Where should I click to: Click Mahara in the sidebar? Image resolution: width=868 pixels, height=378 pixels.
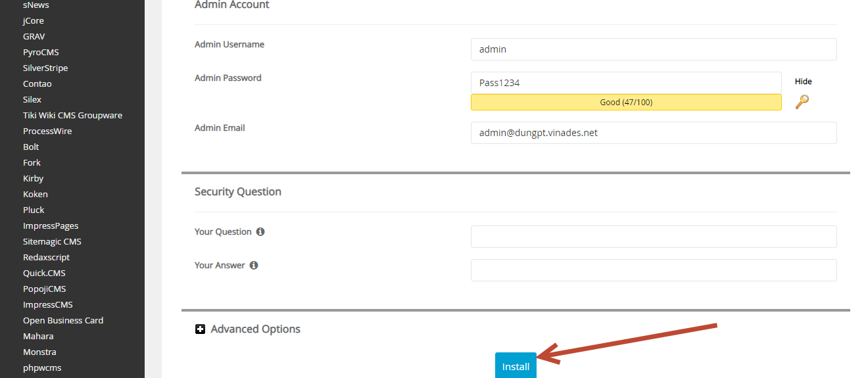tap(38, 337)
